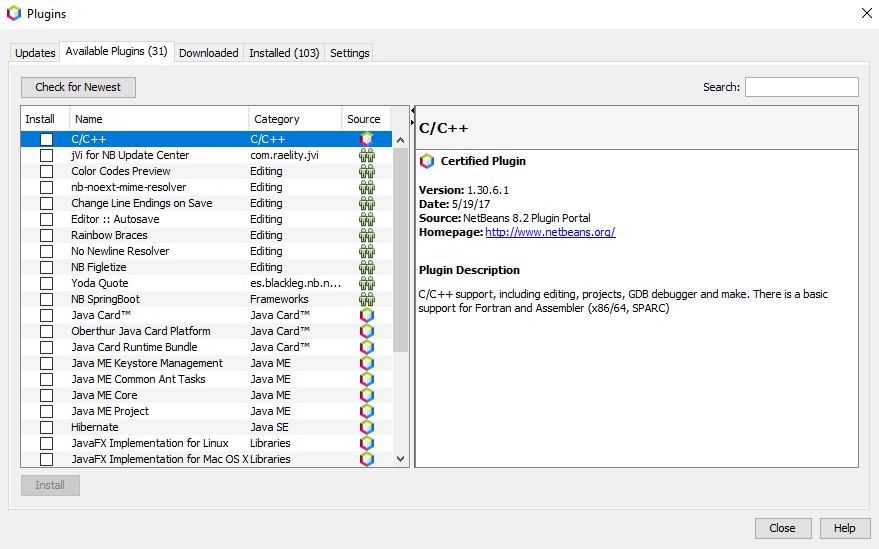Click the community source icon for Rainbow Braces
The height and width of the screenshot is (549, 879).
click(367, 235)
